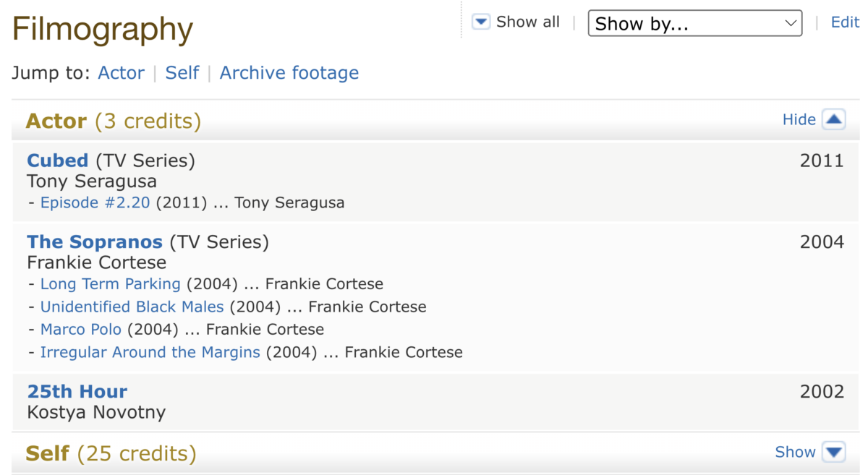Jump to the Archive footage section

pos(289,73)
